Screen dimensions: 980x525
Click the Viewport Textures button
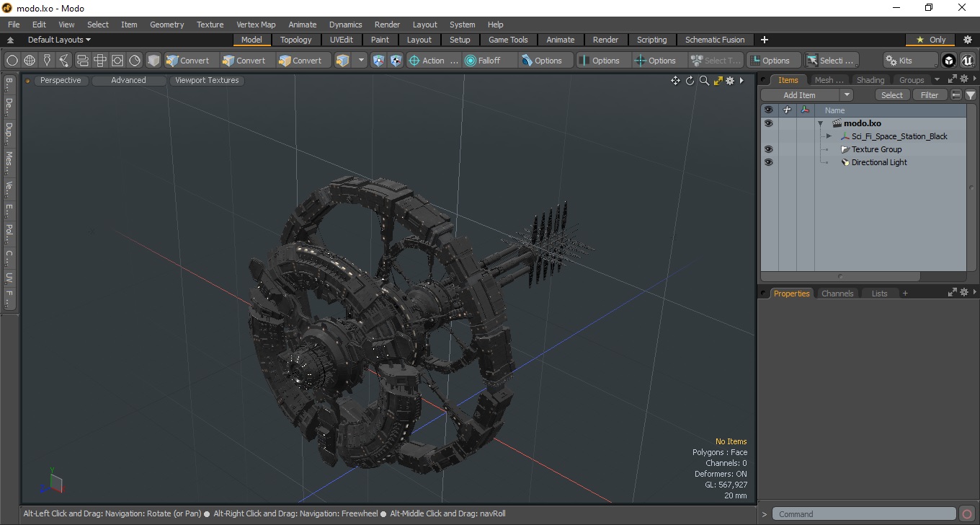pyautogui.click(x=207, y=80)
